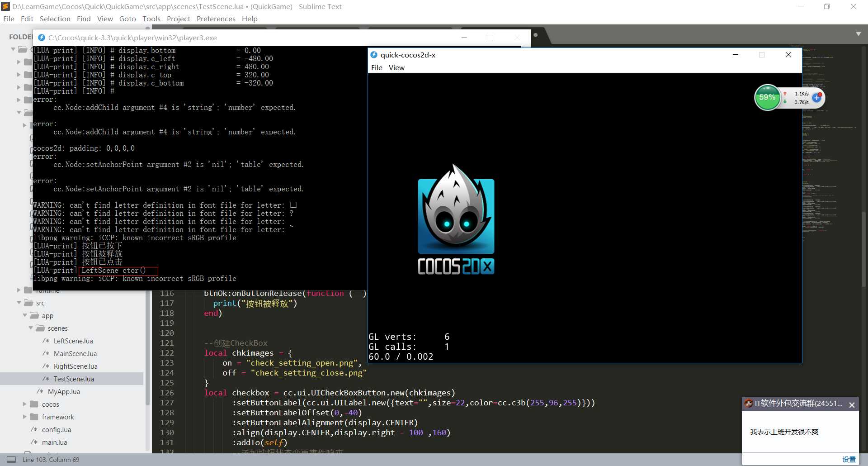This screenshot has width=868, height=466.
Task: Open the Project menu
Action: [x=178, y=19]
